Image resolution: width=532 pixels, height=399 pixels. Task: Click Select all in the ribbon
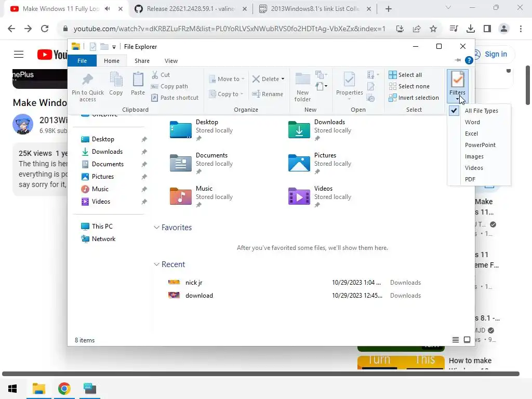(405, 75)
